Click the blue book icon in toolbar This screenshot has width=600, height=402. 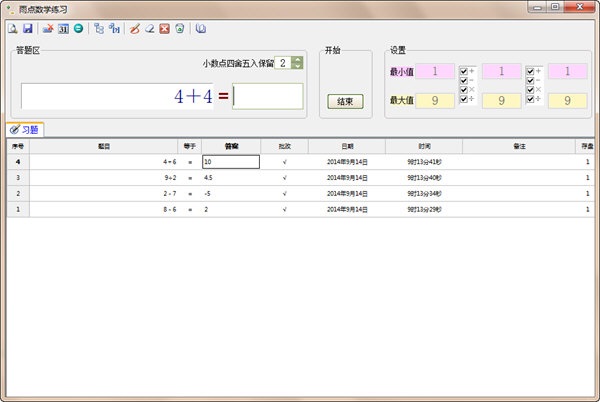pyautogui.click(x=201, y=29)
